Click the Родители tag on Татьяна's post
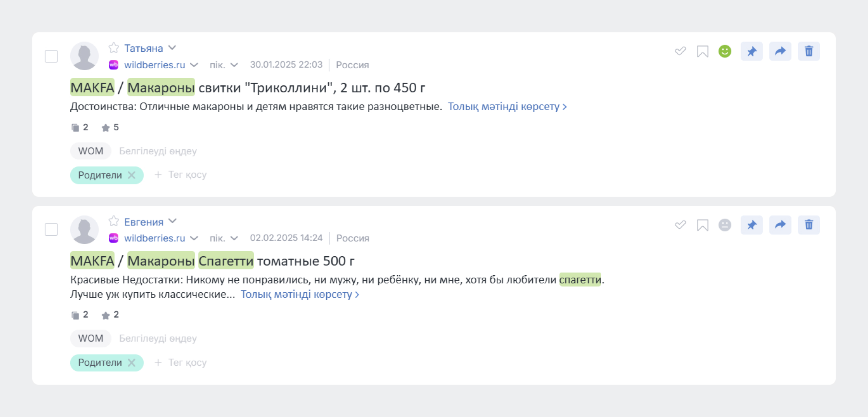 point(100,175)
